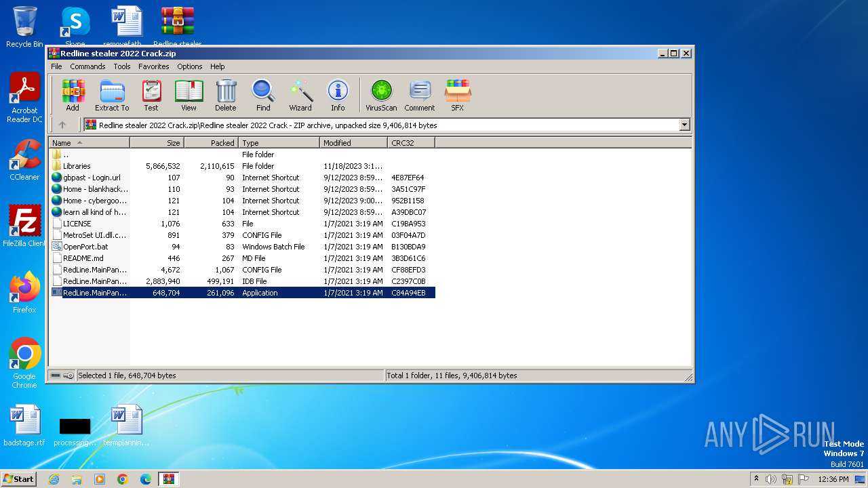Run VirusScan from the toolbar

pyautogui.click(x=381, y=95)
